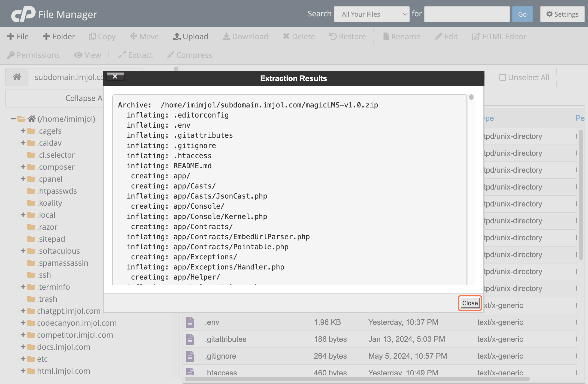Screen dimensions: 588x384
Task: Click the Rename toolbar item
Action: [402, 37]
